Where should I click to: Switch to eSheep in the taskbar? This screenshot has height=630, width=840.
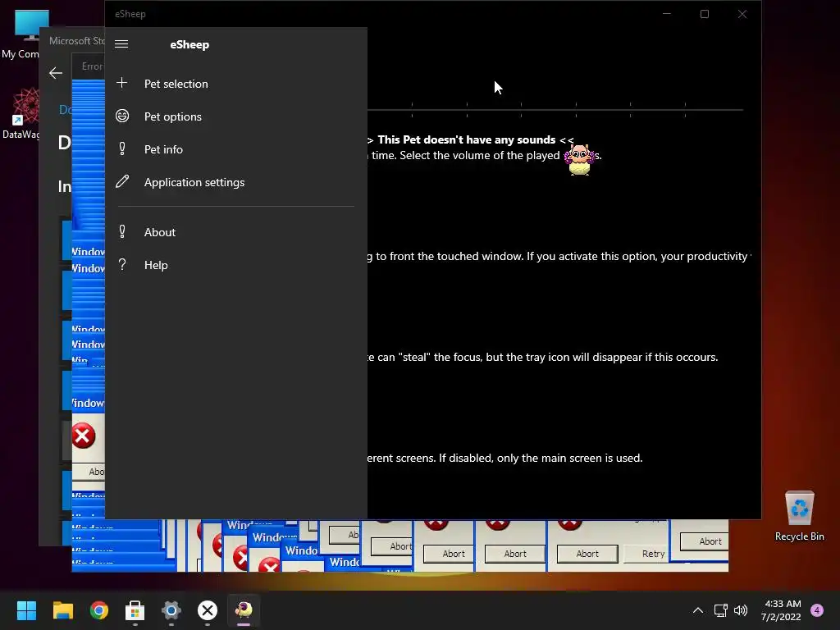[244, 610]
